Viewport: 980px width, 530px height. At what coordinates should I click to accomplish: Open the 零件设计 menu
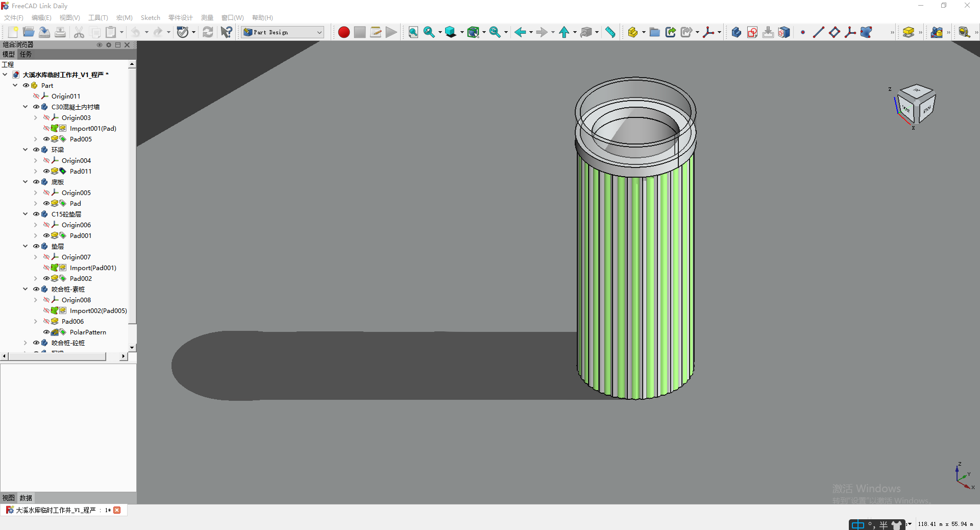click(181, 17)
